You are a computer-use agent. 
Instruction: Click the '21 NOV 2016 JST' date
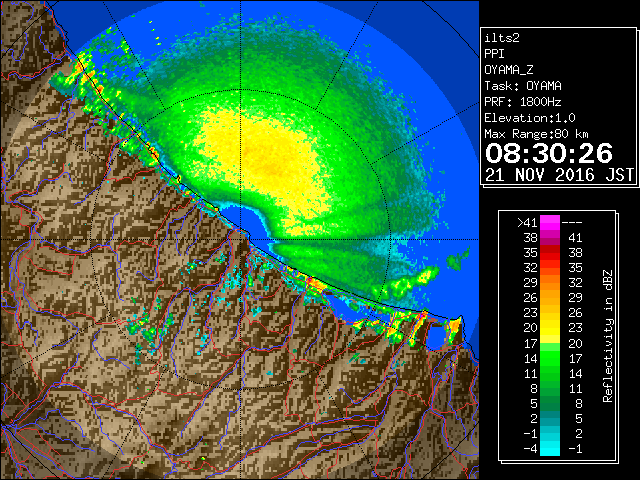(x=560, y=175)
